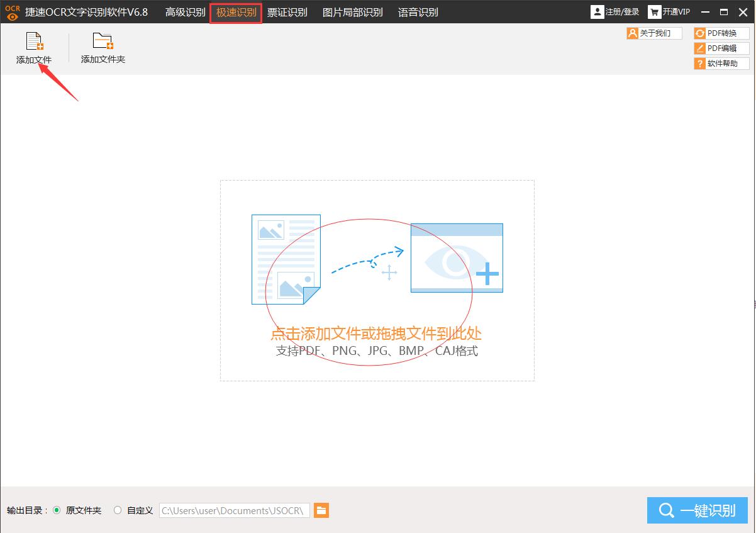This screenshot has width=756, height=533.
Task: Click the 软件帮助 help icon
Action: tap(721, 63)
